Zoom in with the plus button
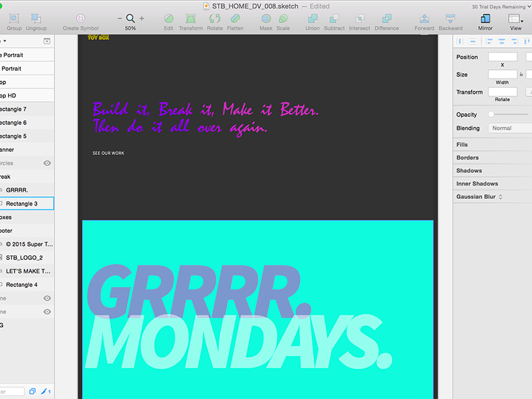 pyautogui.click(x=142, y=19)
